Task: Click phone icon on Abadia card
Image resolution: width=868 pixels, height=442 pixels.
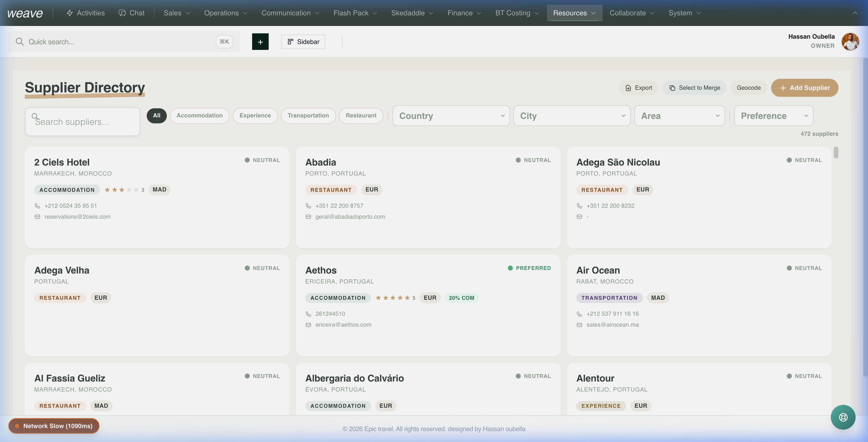Action: (x=308, y=206)
